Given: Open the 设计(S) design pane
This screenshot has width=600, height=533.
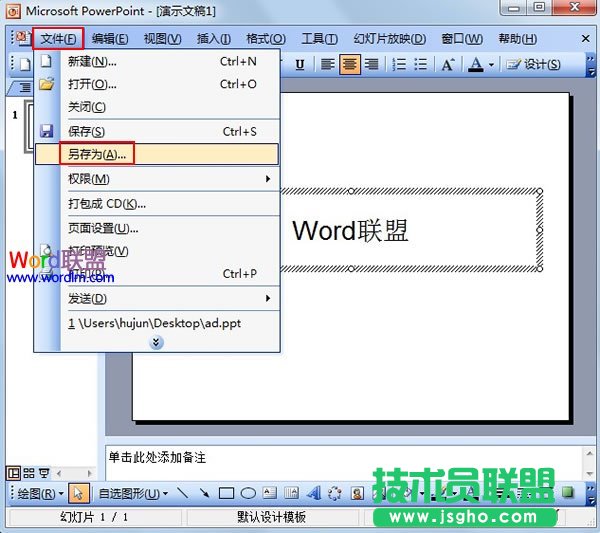Looking at the screenshot, I should coord(533,64).
